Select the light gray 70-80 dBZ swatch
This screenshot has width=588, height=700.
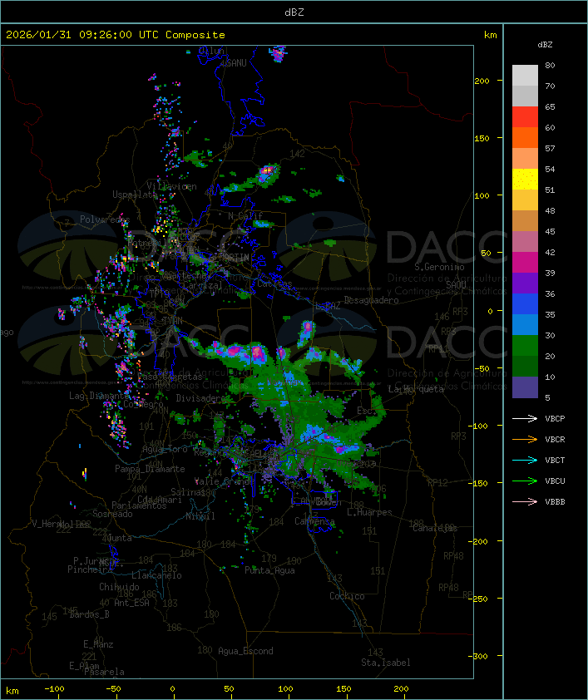pos(525,76)
